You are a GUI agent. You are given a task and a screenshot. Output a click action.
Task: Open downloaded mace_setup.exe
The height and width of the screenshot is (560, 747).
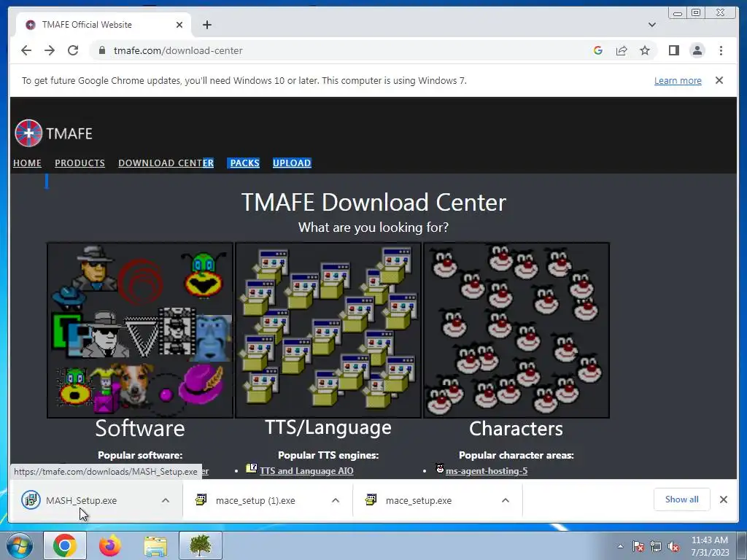click(x=418, y=500)
